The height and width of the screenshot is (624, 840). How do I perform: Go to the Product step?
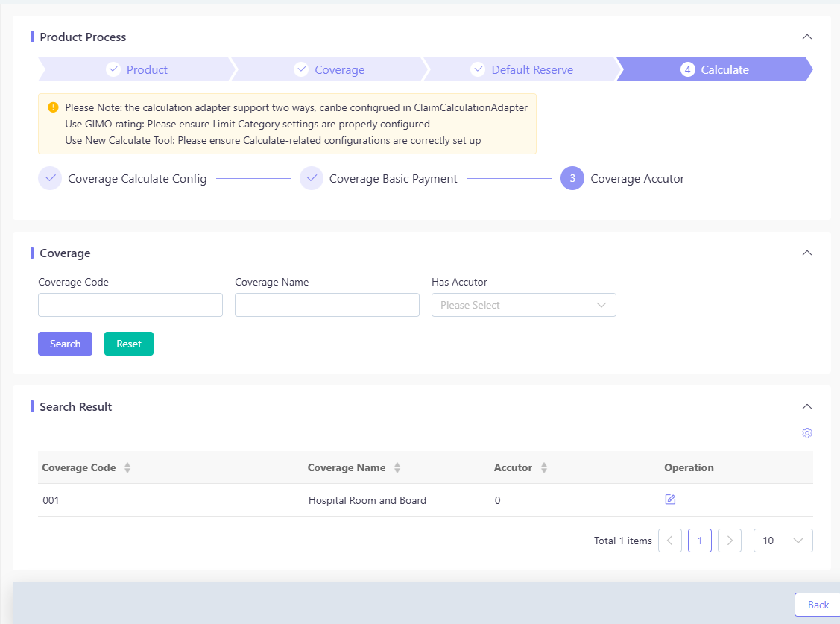[136, 69]
